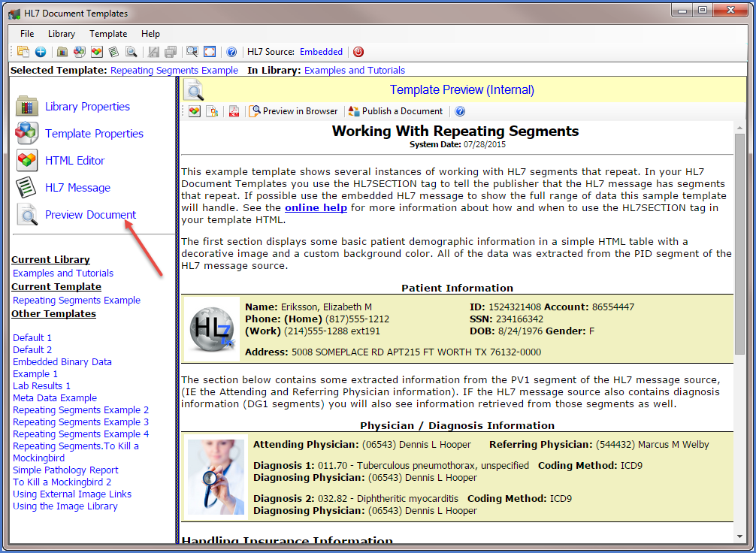Open the HTML Editor link
Viewport: 756px width, 553px height.
click(74, 161)
